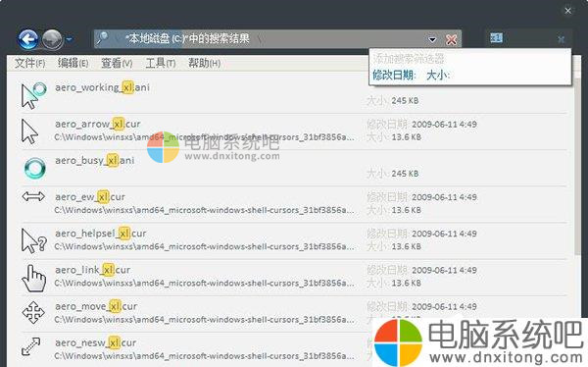Add the 修改日期 search filter
The image size is (588, 367).
tap(394, 76)
